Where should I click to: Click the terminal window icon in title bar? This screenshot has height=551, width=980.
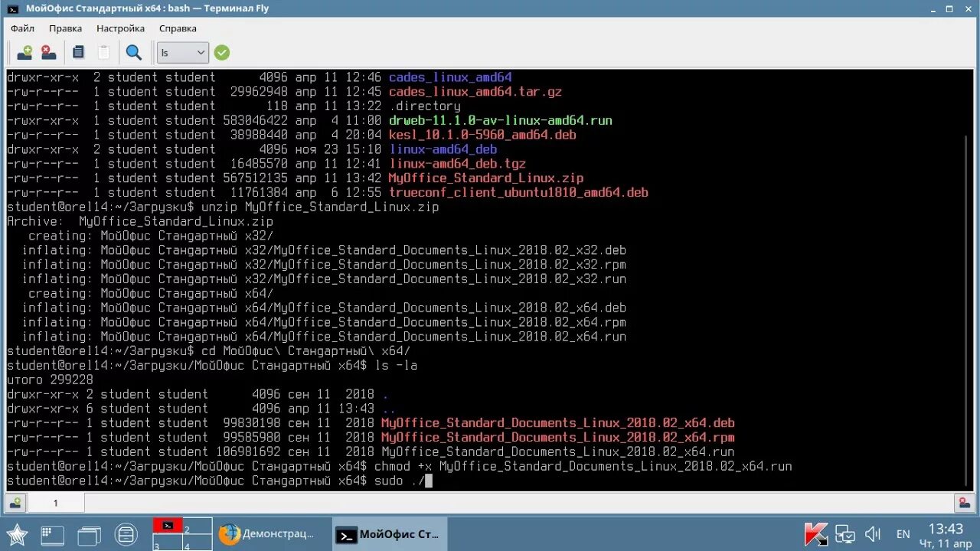[x=12, y=8]
